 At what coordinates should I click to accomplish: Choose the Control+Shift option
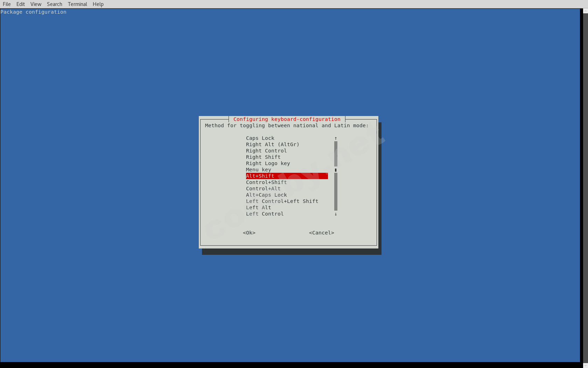pyautogui.click(x=266, y=182)
